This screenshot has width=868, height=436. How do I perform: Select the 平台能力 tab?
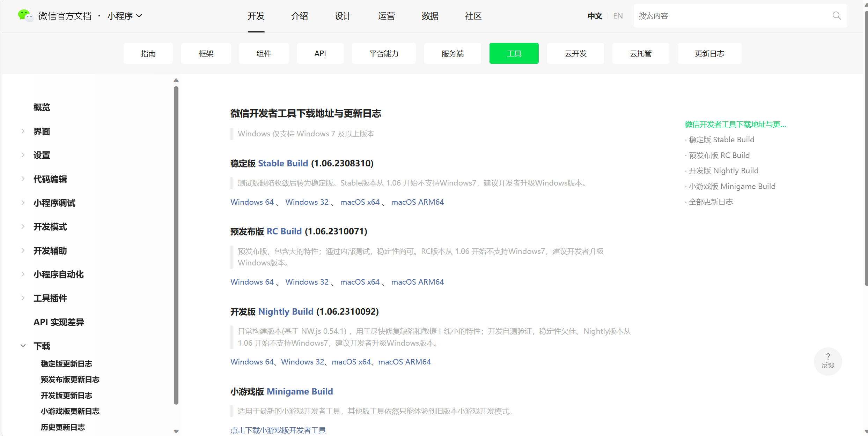[x=384, y=53]
